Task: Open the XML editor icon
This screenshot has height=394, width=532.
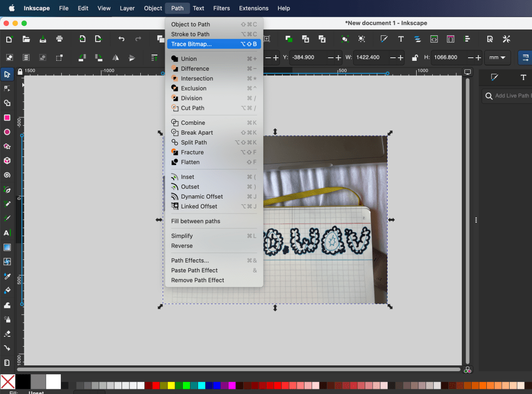Action: click(x=434, y=39)
